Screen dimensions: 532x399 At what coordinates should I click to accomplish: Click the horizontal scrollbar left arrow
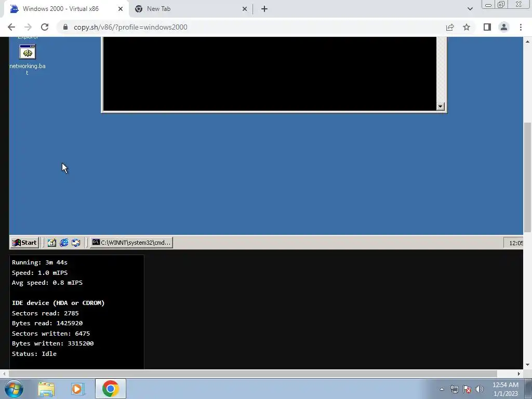pyautogui.click(x=4, y=374)
